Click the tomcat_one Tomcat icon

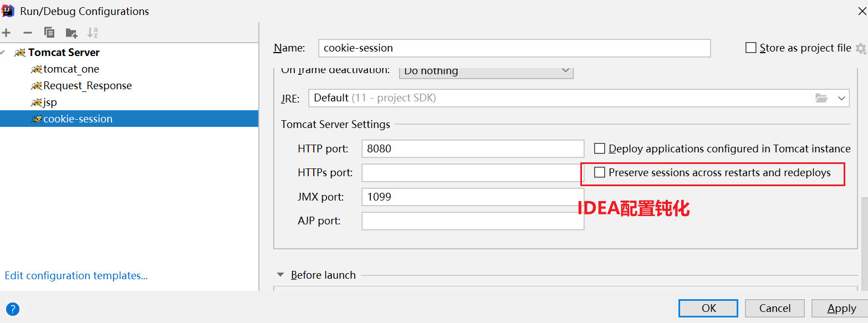click(x=37, y=69)
